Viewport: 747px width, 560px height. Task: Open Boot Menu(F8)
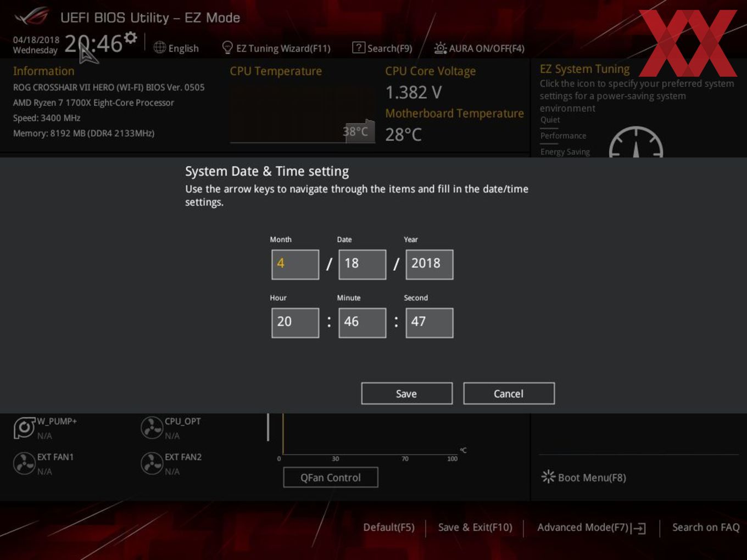[x=584, y=477]
